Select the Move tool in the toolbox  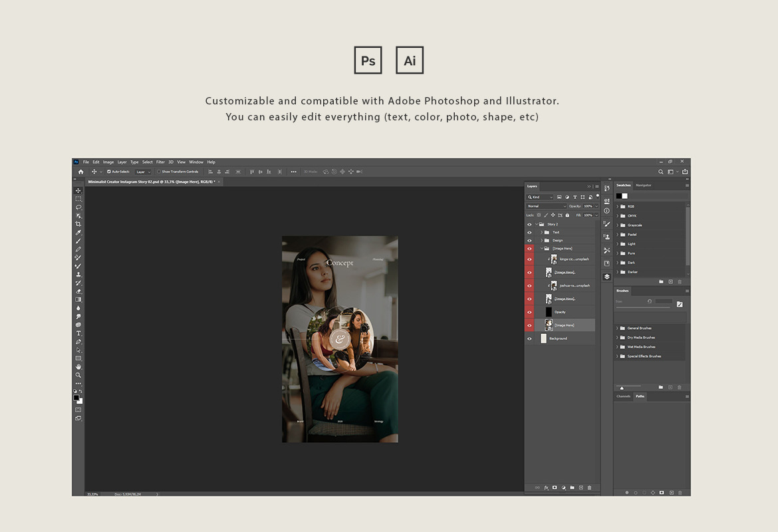pyautogui.click(x=78, y=191)
